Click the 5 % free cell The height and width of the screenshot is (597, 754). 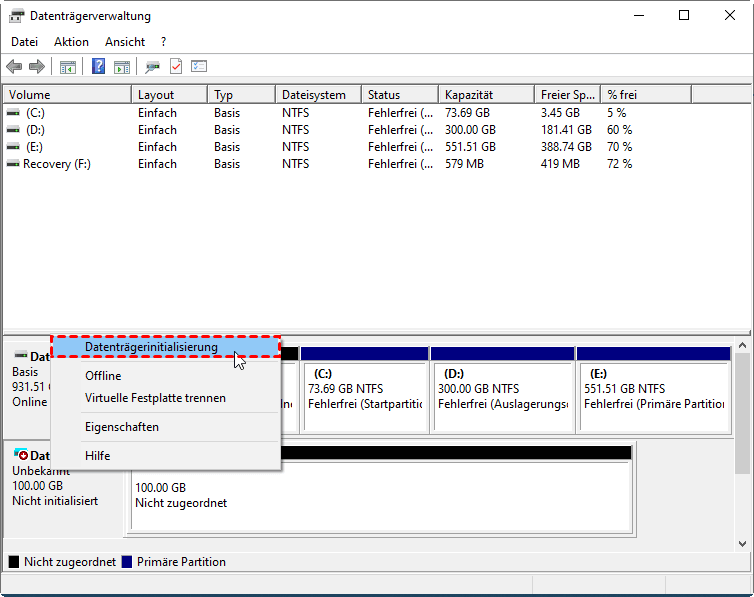pyautogui.click(x=616, y=113)
